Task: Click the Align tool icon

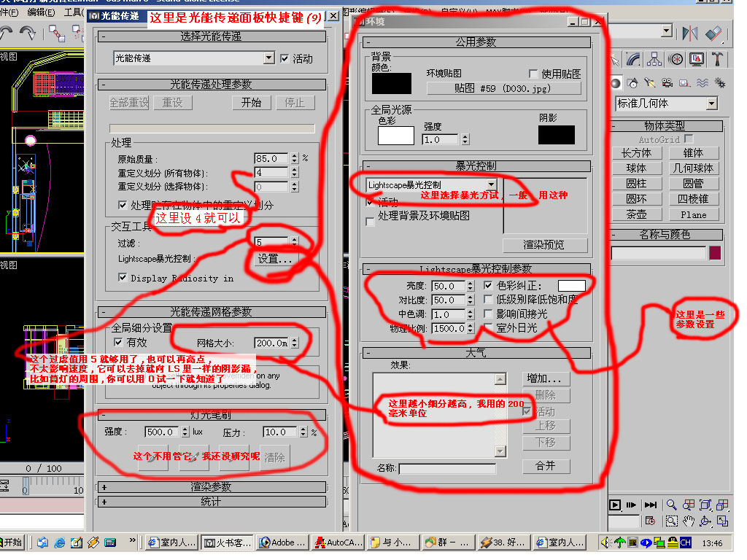Action: [x=713, y=34]
